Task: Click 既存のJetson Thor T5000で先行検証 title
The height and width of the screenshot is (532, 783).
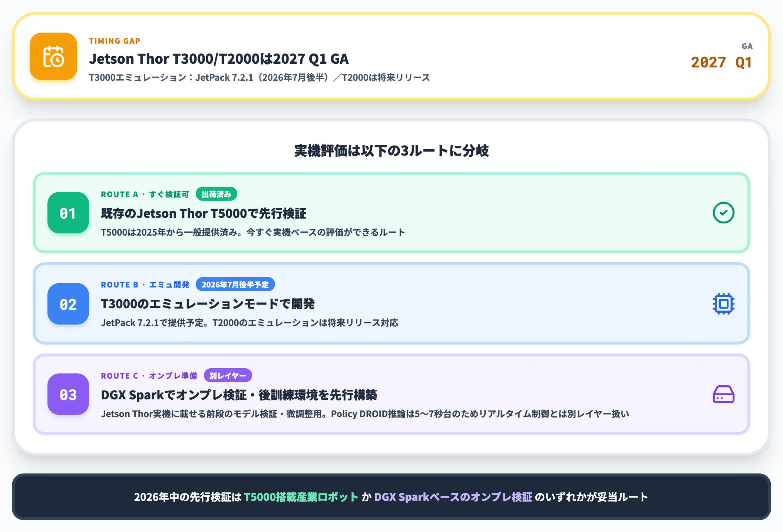Action: tap(204, 213)
